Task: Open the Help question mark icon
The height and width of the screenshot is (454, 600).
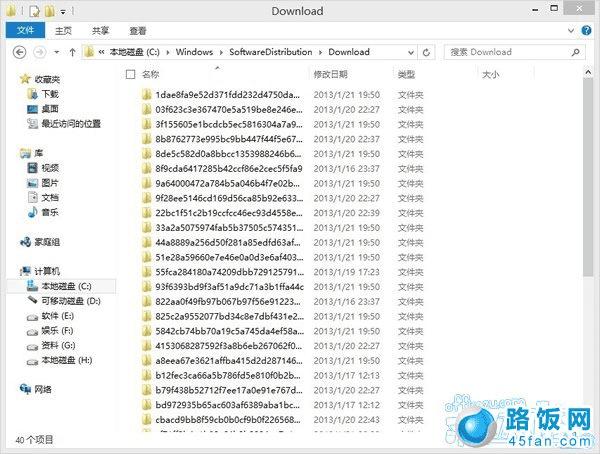Action: (x=586, y=30)
